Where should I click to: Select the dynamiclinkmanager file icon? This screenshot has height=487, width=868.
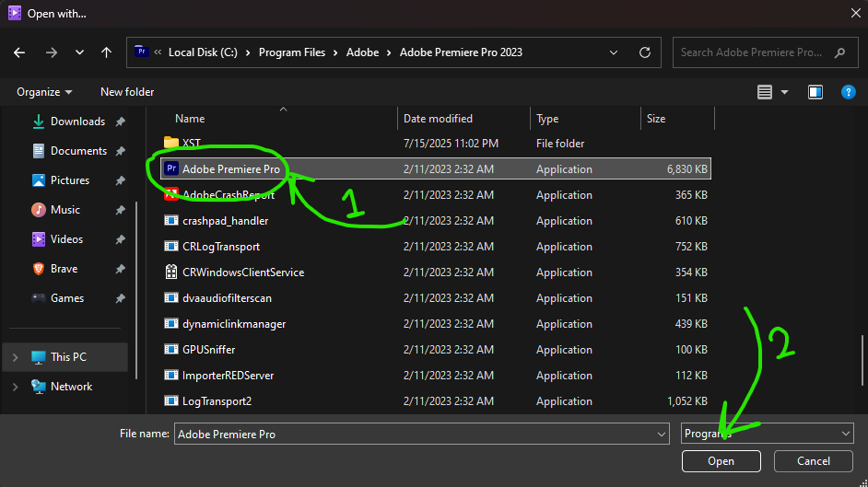(x=171, y=324)
